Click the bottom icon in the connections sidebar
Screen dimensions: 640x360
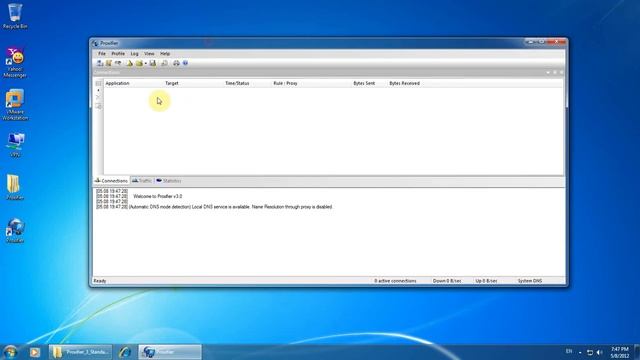click(98, 106)
